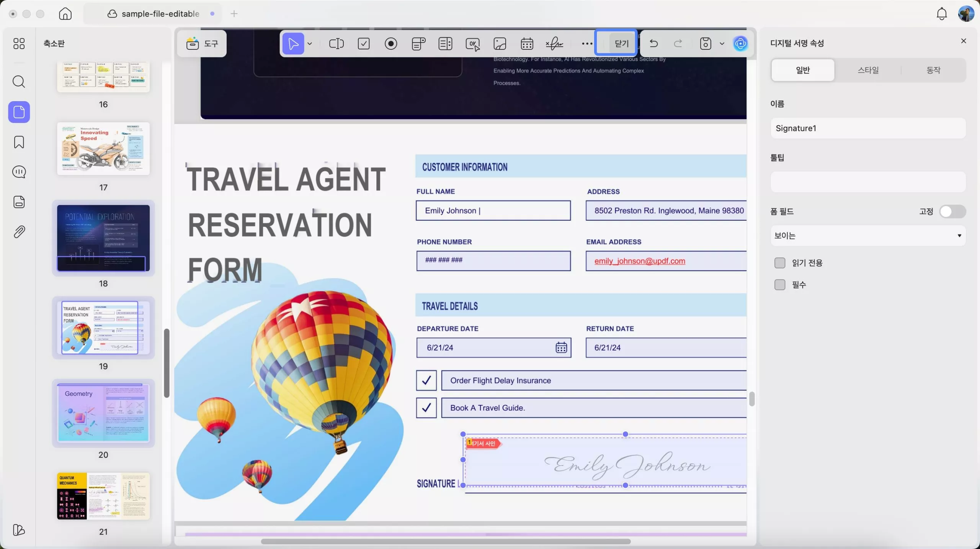Open the search magnifier in sidebar
The width and height of the screenshot is (980, 549).
pos(19,82)
